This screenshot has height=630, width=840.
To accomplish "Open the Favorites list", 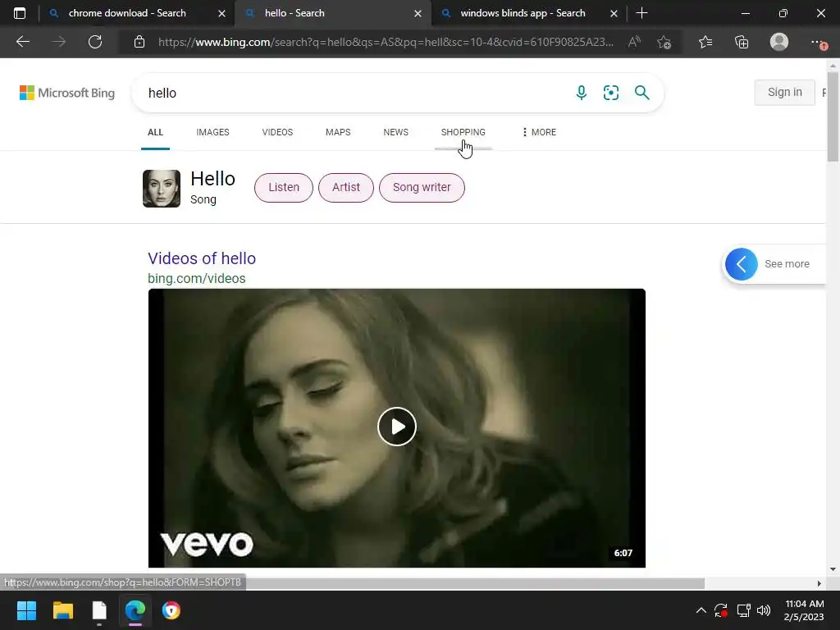I will (x=705, y=42).
